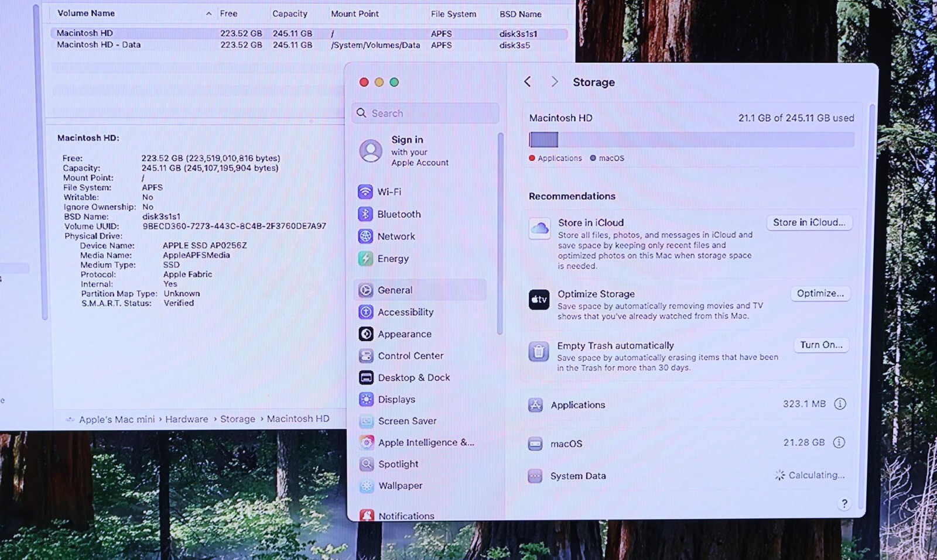Show info for macOS storage
The width and height of the screenshot is (937, 560).
point(839,443)
